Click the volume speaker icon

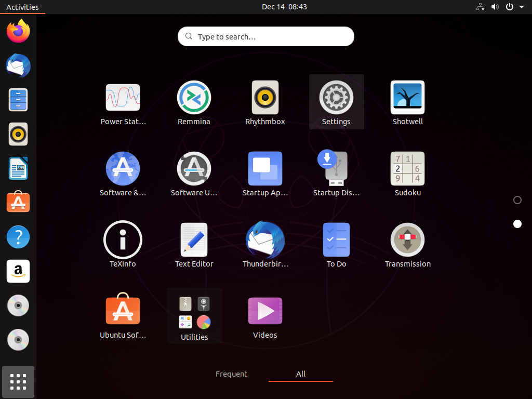click(495, 7)
